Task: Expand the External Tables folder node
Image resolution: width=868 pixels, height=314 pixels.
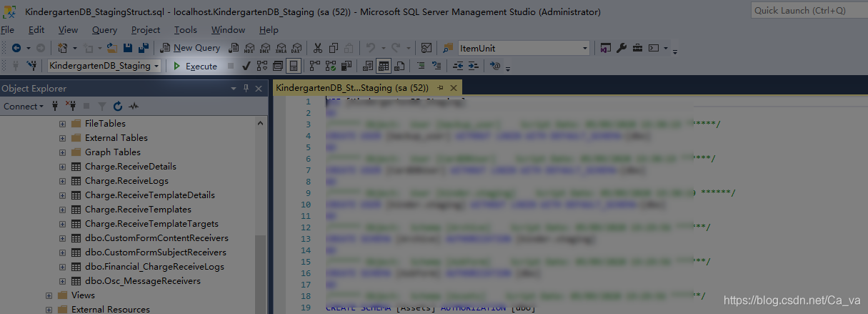Action: point(62,138)
